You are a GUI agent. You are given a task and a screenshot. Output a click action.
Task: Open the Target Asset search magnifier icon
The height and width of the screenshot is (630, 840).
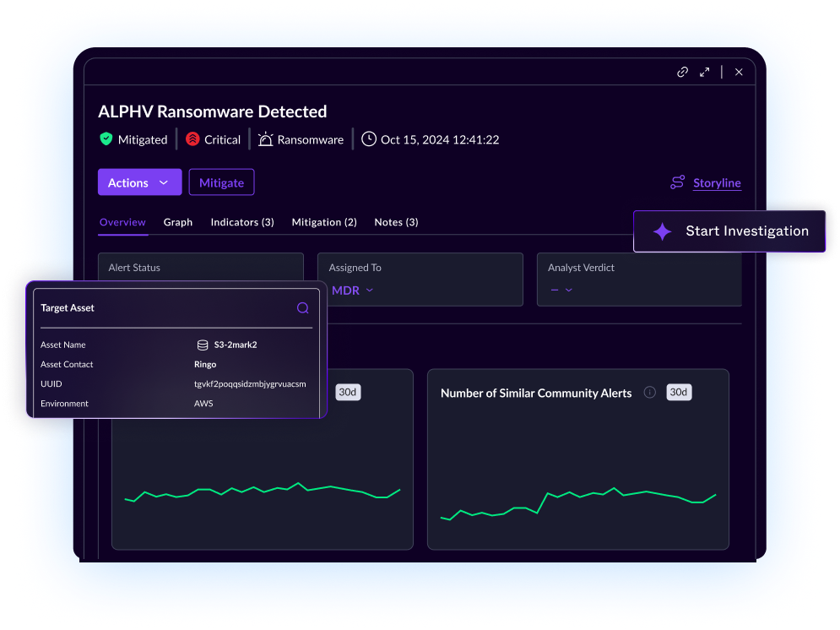point(302,307)
